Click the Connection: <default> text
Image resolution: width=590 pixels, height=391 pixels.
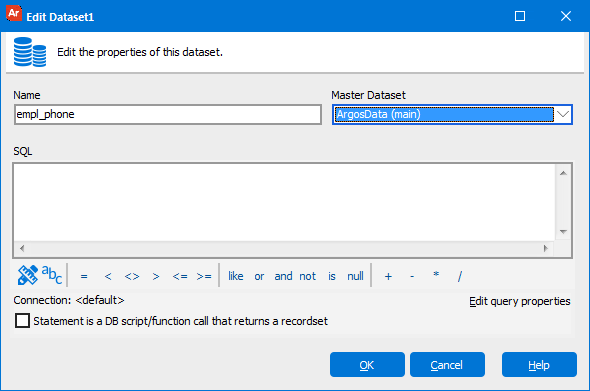pos(69,300)
